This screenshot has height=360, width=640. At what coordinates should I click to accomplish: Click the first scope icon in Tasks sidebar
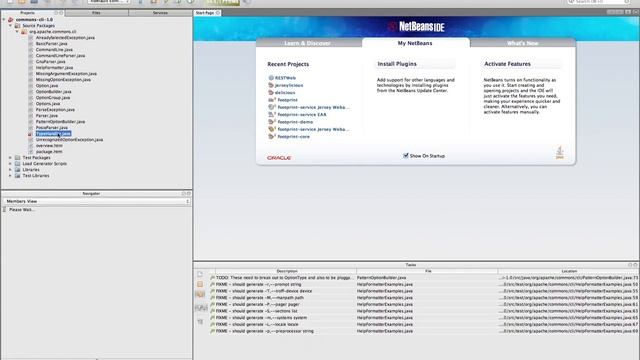(200, 274)
